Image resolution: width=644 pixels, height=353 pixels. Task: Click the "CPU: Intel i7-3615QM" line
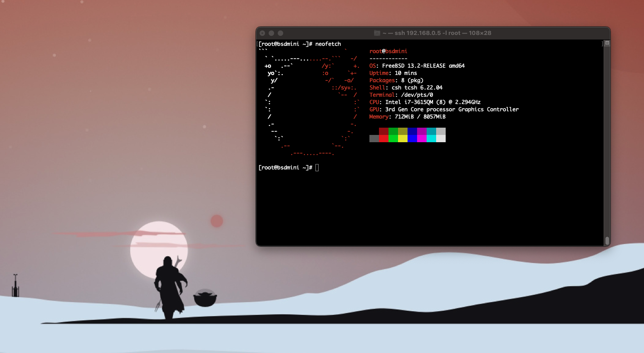(425, 102)
